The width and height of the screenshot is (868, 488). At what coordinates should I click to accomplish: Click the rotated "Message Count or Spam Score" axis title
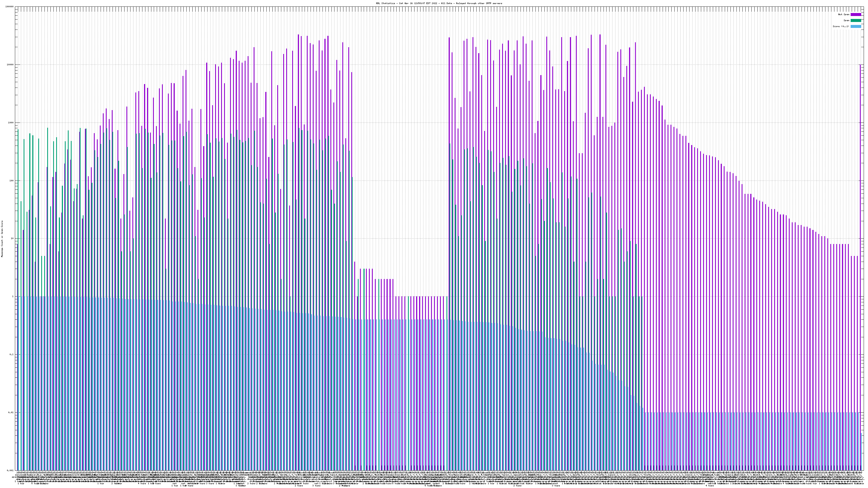pos(2,239)
